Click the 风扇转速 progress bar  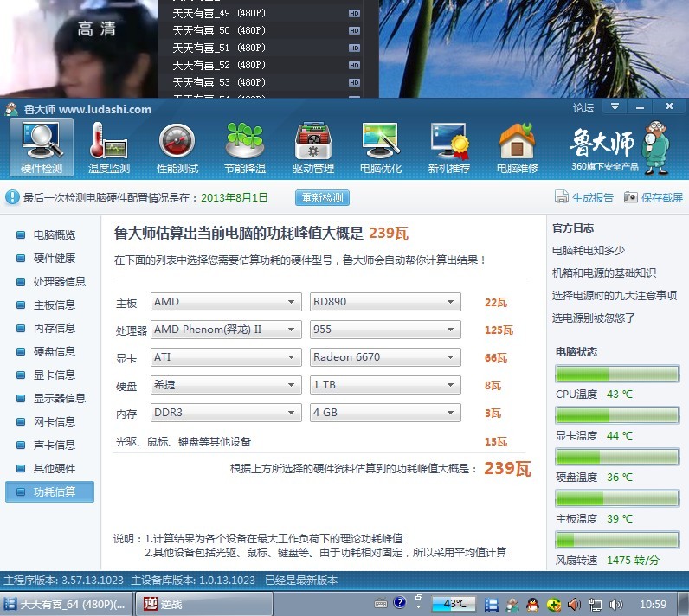[x=617, y=540]
